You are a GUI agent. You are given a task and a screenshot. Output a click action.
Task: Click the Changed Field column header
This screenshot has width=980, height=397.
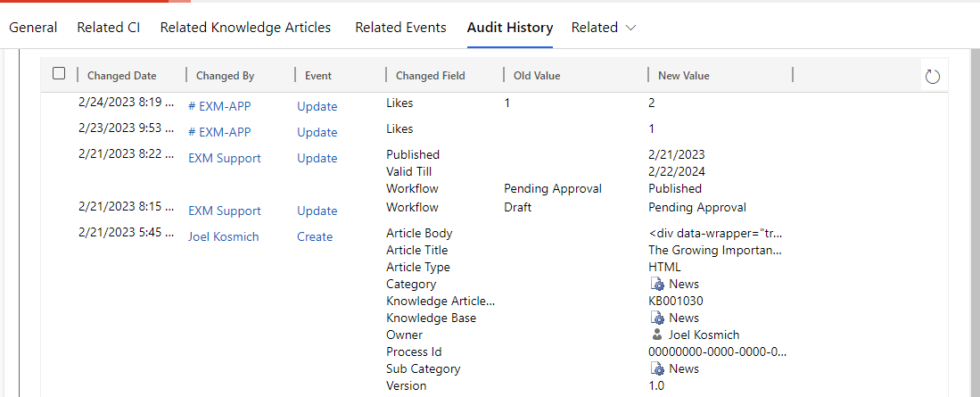point(431,76)
